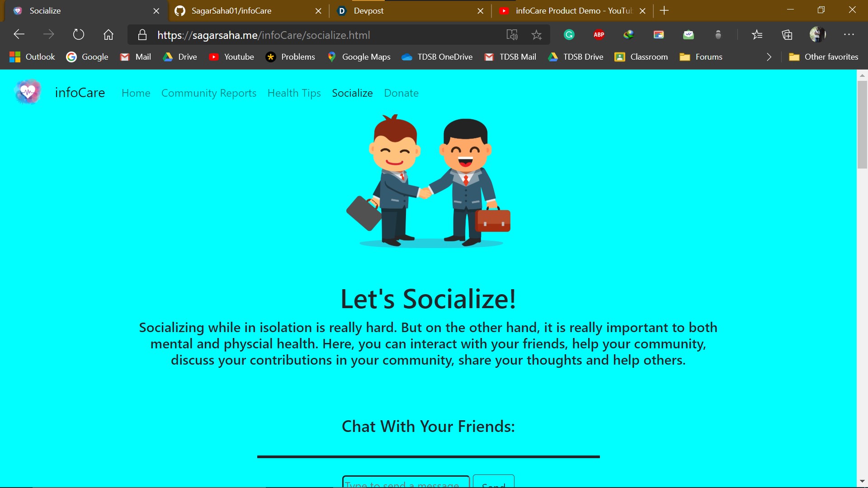Open the Collections icon

[x=787, y=35]
